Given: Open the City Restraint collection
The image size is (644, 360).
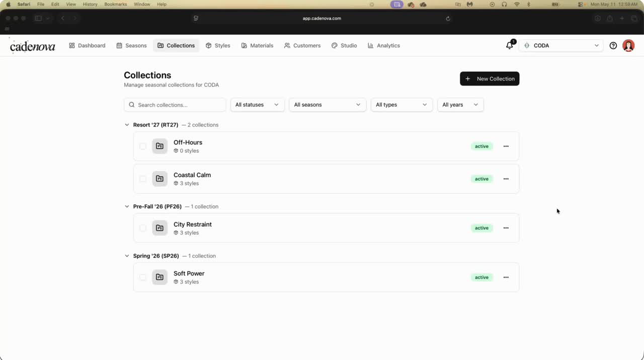Looking at the screenshot, I should tap(193, 224).
